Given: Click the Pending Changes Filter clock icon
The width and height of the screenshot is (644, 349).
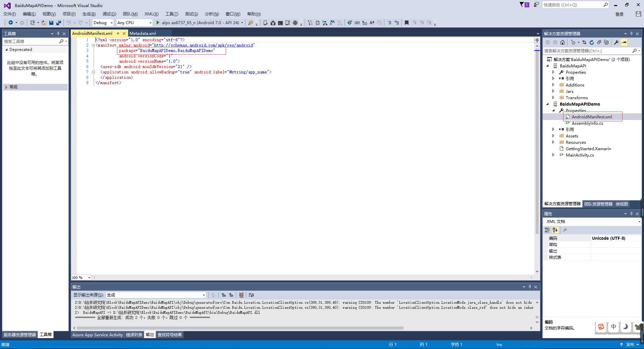Looking at the screenshot, I should tap(573, 42).
